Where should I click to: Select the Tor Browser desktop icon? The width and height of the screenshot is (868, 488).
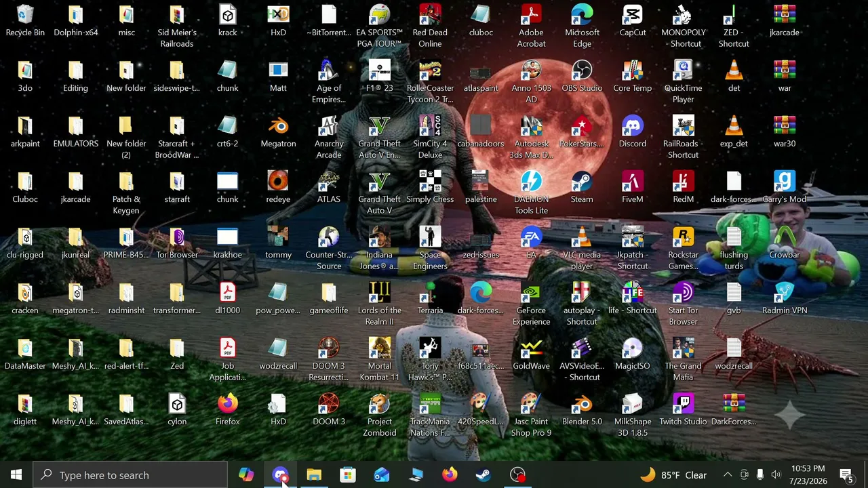point(177,243)
